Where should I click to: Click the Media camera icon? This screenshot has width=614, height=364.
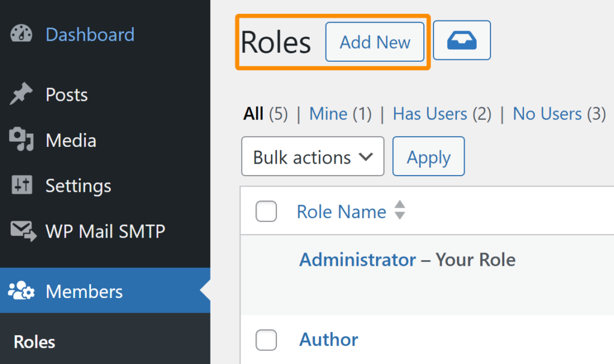click(x=21, y=139)
